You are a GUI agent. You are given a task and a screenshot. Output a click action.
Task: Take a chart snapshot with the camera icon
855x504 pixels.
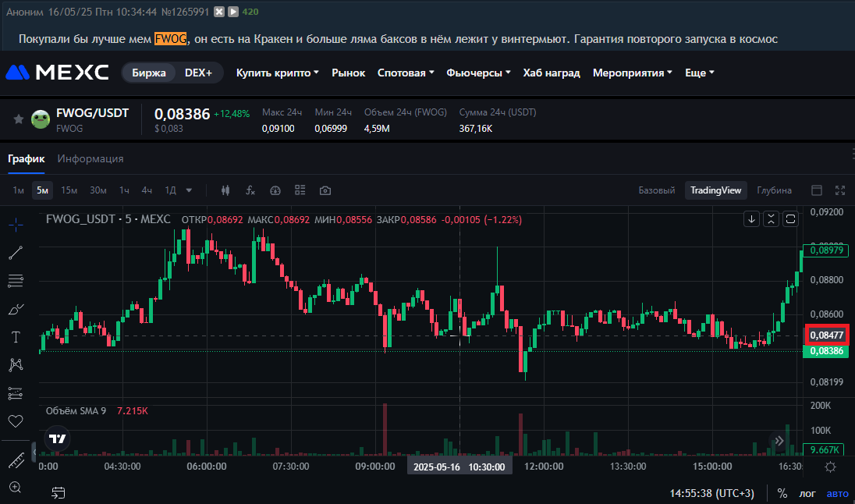tap(325, 190)
